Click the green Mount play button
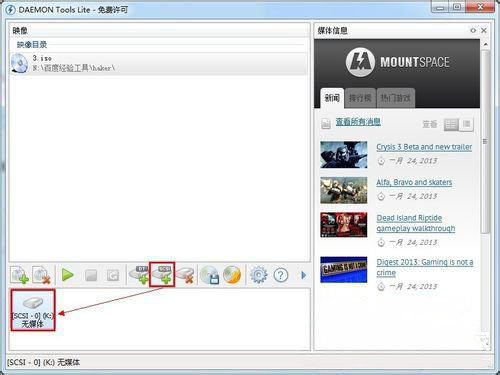Screen dimensions: 500x375 coord(68,275)
